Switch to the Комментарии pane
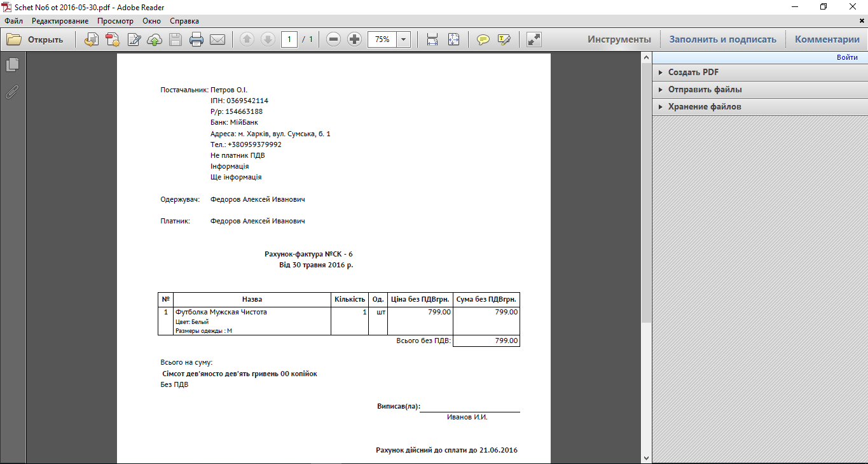The width and height of the screenshot is (868, 464). pos(827,39)
